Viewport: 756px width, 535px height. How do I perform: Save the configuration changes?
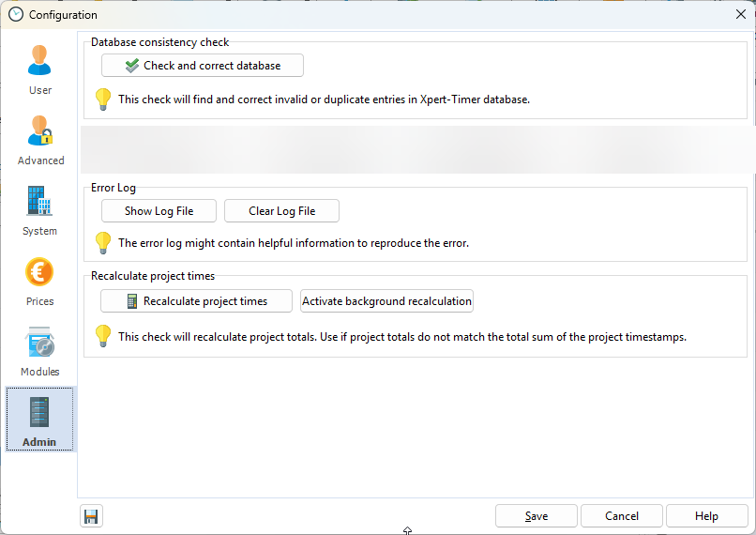coord(537,516)
